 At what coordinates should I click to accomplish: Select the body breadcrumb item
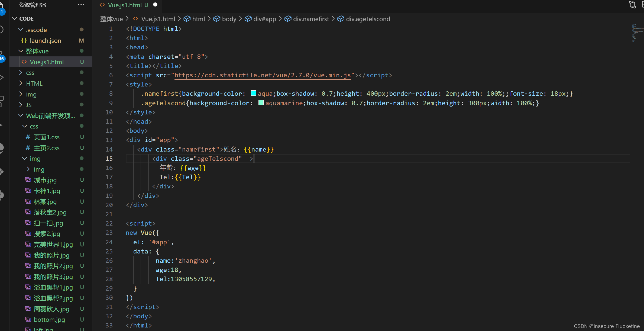click(x=229, y=19)
